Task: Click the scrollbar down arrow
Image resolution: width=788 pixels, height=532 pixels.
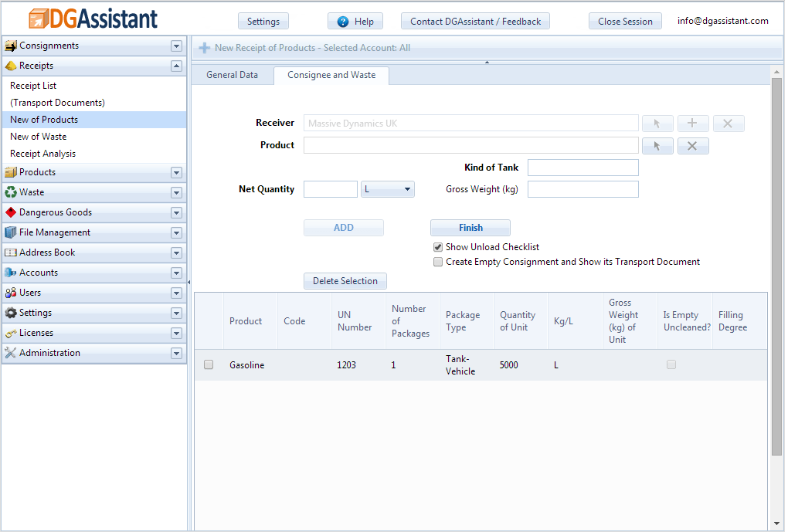Action: [776, 524]
